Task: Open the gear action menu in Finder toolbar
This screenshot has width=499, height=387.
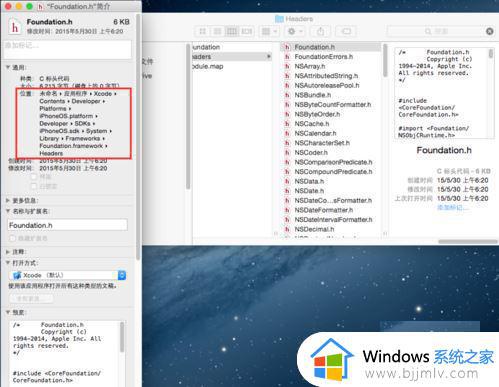Action: [x=295, y=31]
